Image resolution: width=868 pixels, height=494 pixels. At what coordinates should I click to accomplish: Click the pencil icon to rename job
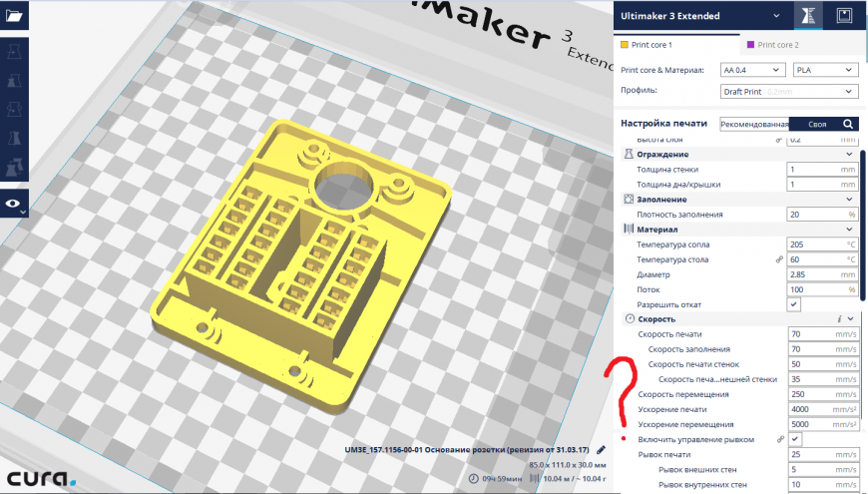602,450
